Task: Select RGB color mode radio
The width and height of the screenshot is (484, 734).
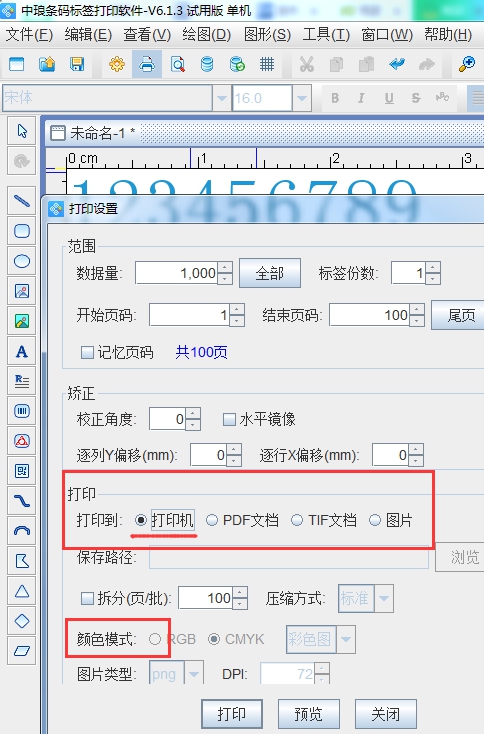Action: (x=155, y=639)
